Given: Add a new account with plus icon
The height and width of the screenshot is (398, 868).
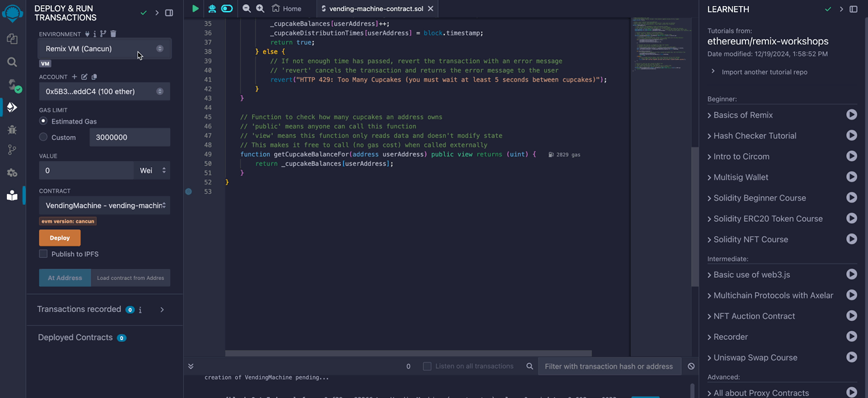Looking at the screenshot, I should pyautogui.click(x=74, y=77).
